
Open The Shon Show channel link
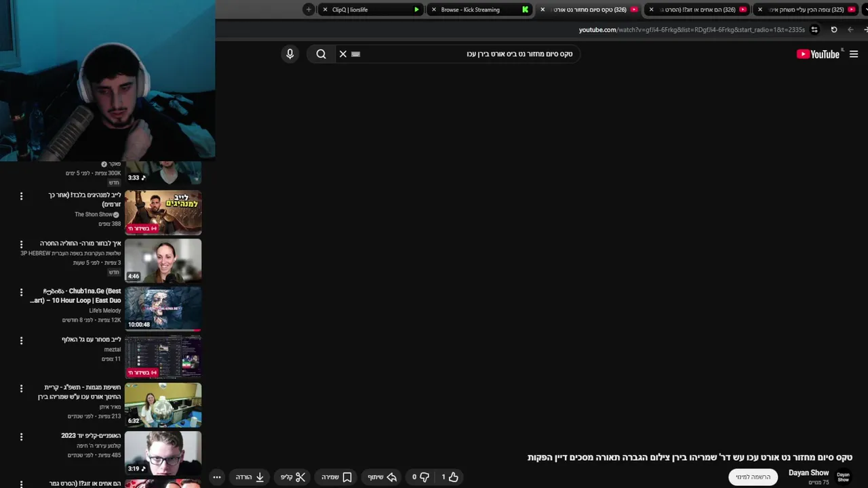pyautogui.click(x=97, y=215)
